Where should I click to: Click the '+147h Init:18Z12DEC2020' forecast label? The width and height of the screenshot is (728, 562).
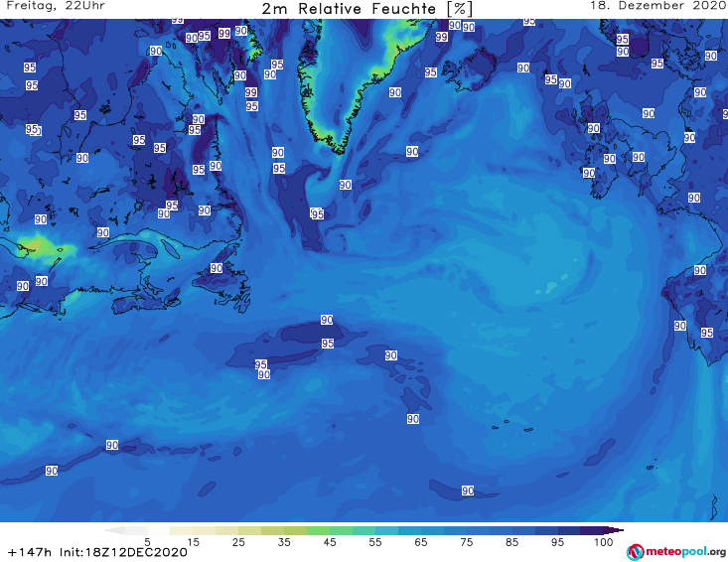97,552
